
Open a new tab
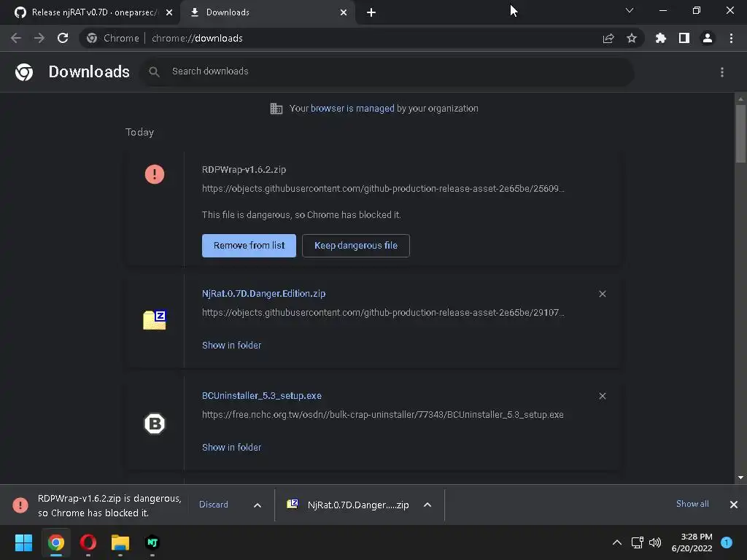371,12
